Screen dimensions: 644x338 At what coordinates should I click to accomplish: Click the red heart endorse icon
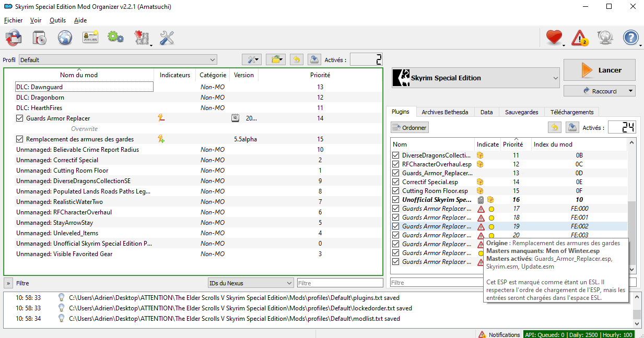click(554, 38)
